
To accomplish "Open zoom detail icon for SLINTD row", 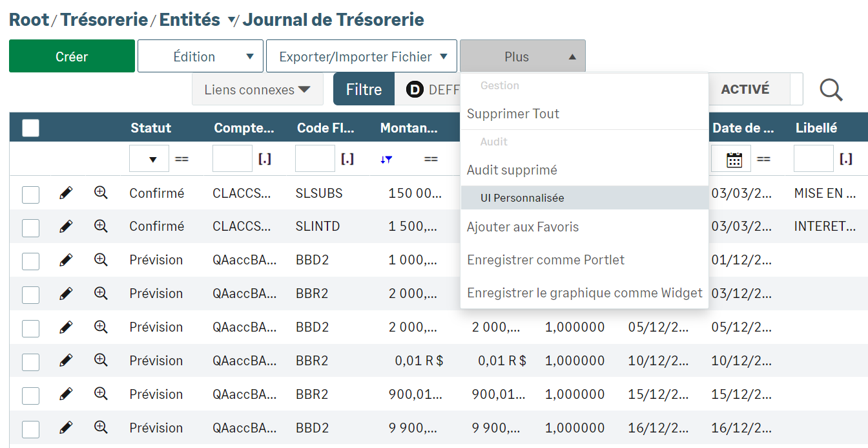I will (x=101, y=226).
